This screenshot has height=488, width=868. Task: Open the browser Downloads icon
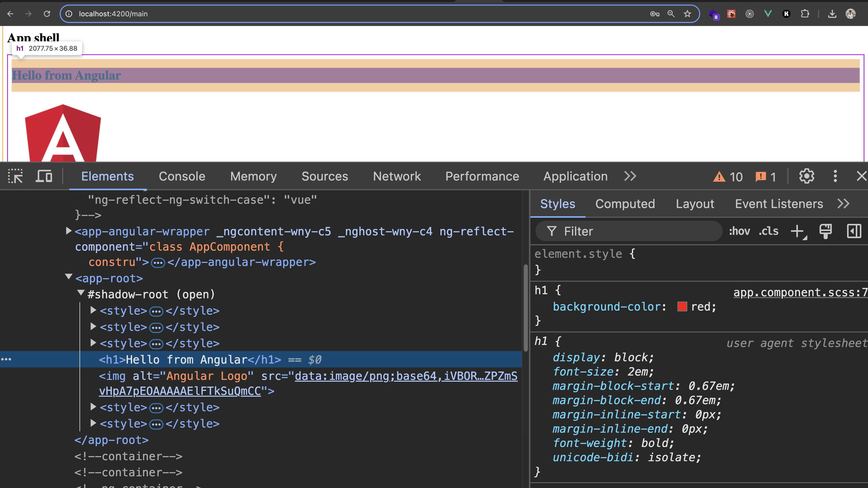832,14
